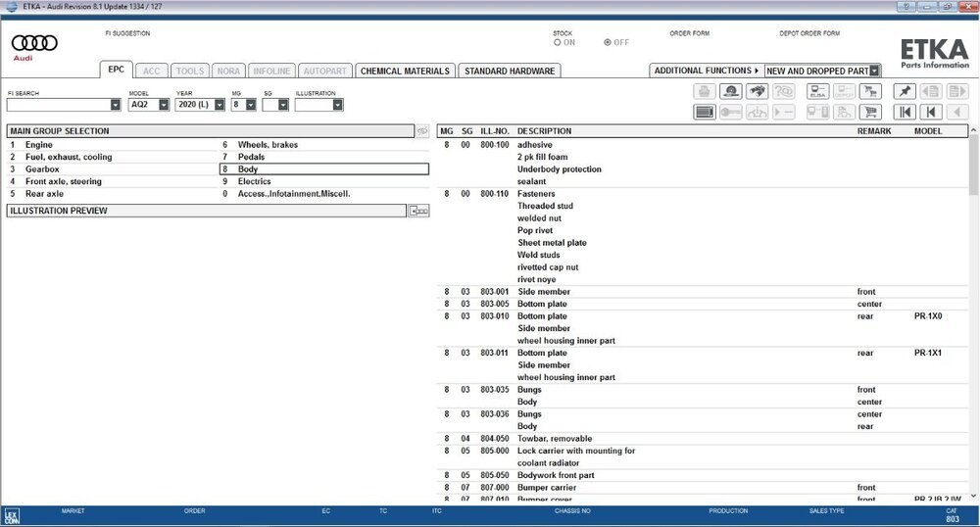Click the double-bar jump-to-first icon

point(905,112)
